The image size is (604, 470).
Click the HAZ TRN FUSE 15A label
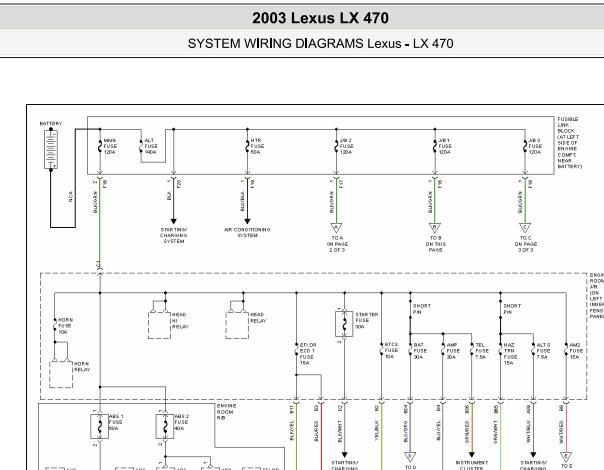[511, 354]
